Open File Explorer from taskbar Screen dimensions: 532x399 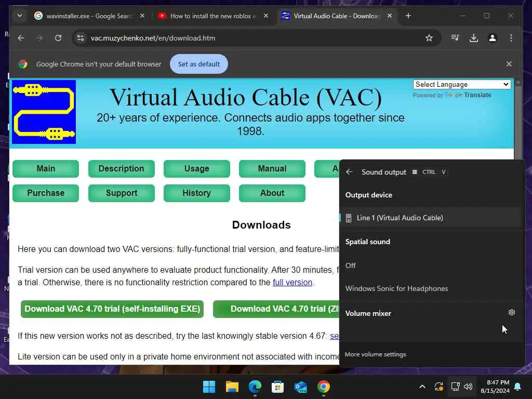click(x=232, y=387)
